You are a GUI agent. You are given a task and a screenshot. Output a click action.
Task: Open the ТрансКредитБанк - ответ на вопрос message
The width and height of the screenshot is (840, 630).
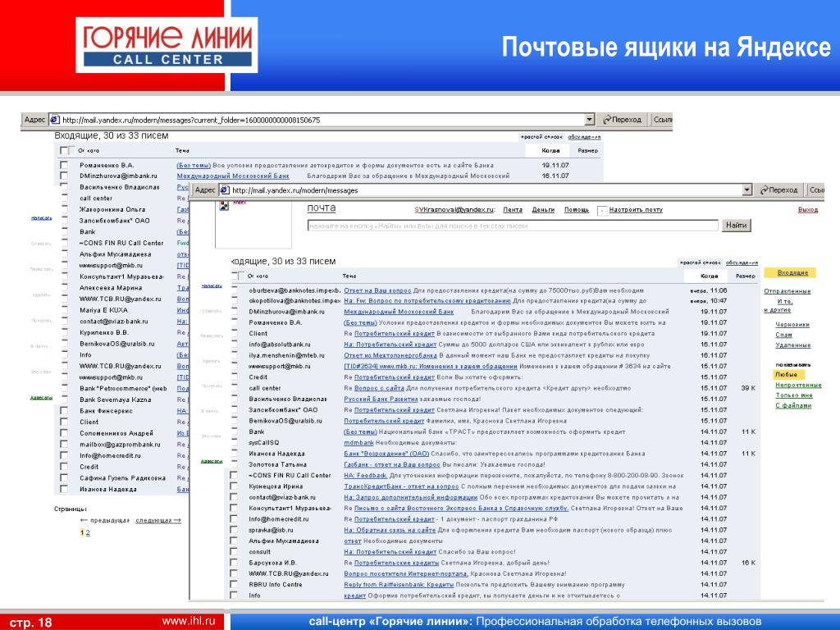coord(401,486)
